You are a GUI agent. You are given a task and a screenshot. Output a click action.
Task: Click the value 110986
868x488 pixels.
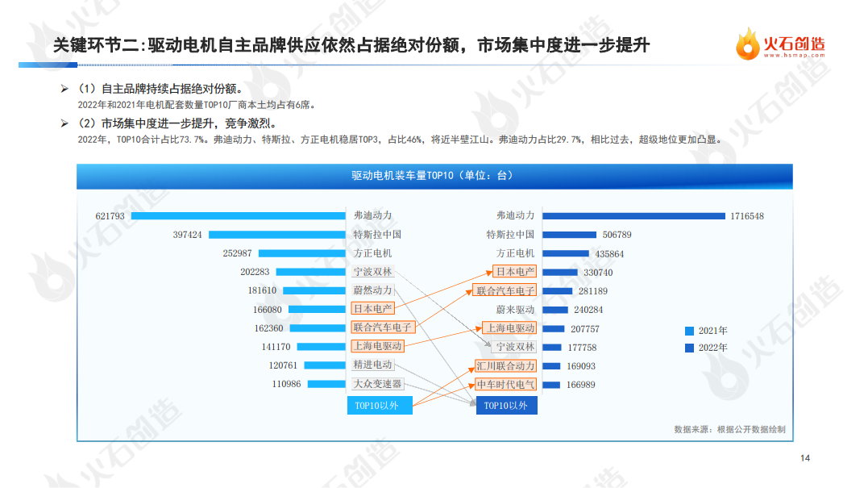click(286, 384)
